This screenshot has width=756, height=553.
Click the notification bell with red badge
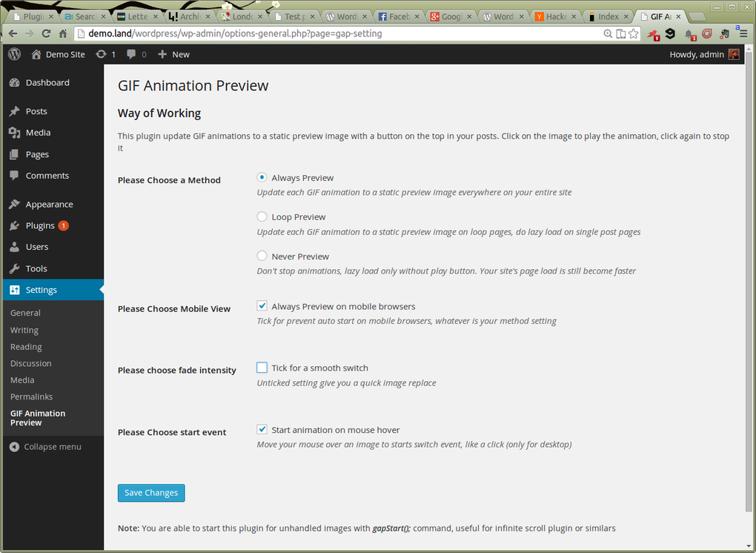coord(689,33)
